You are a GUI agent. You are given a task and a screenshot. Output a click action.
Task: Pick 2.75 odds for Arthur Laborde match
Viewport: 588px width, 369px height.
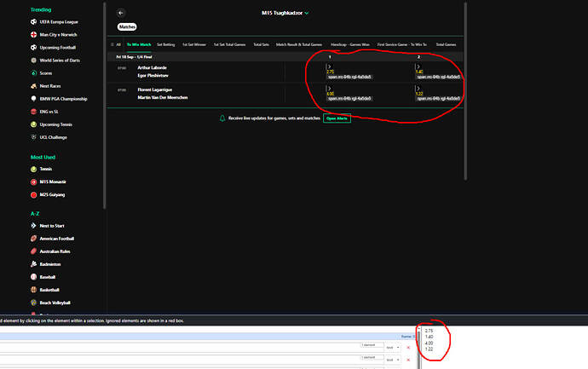point(330,72)
